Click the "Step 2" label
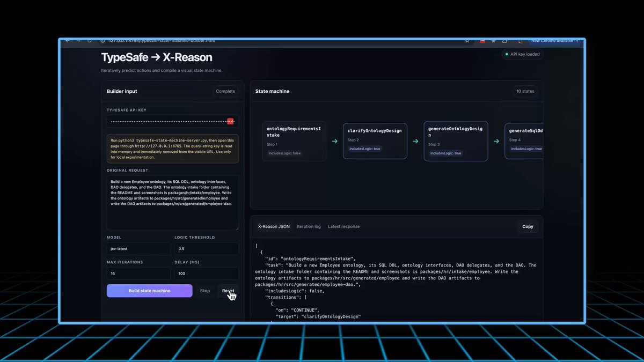Screen dimensions: 644x362 (354, 140)
